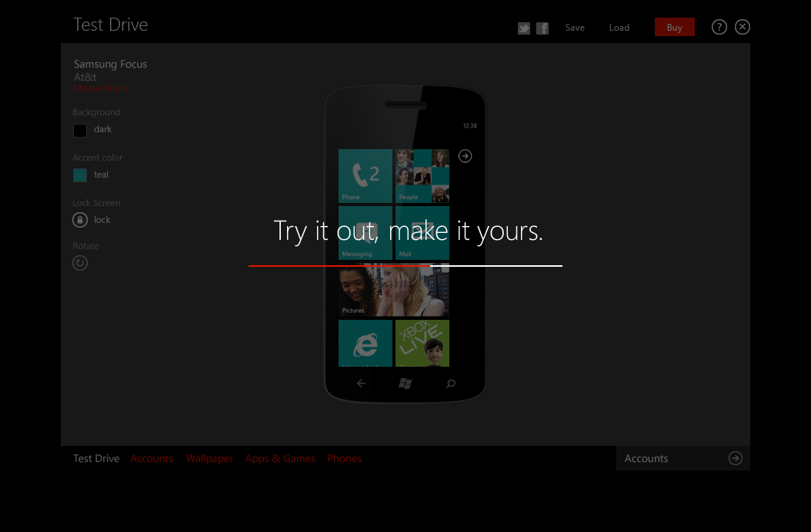Share on Facebook via f icon
The width and height of the screenshot is (811, 532).
tap(542, 28)
